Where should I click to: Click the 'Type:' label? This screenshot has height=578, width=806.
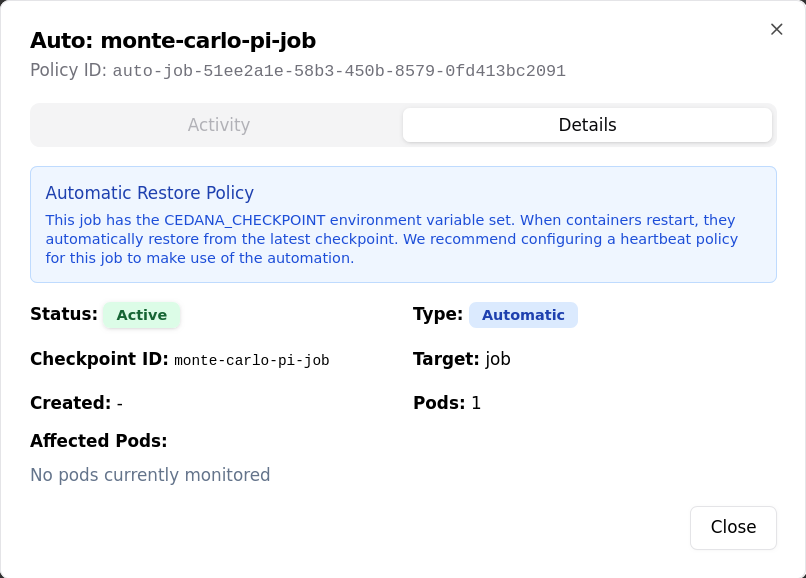(438, 314)
